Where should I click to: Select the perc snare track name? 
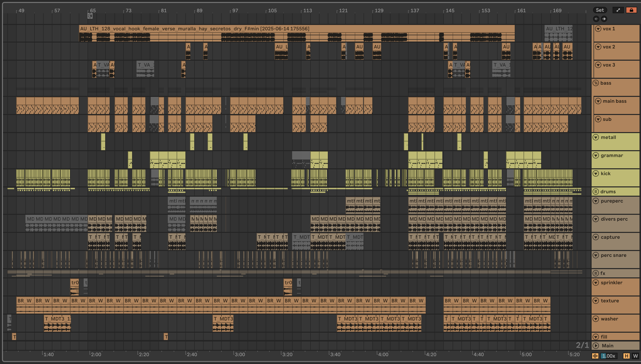(614, 255)
